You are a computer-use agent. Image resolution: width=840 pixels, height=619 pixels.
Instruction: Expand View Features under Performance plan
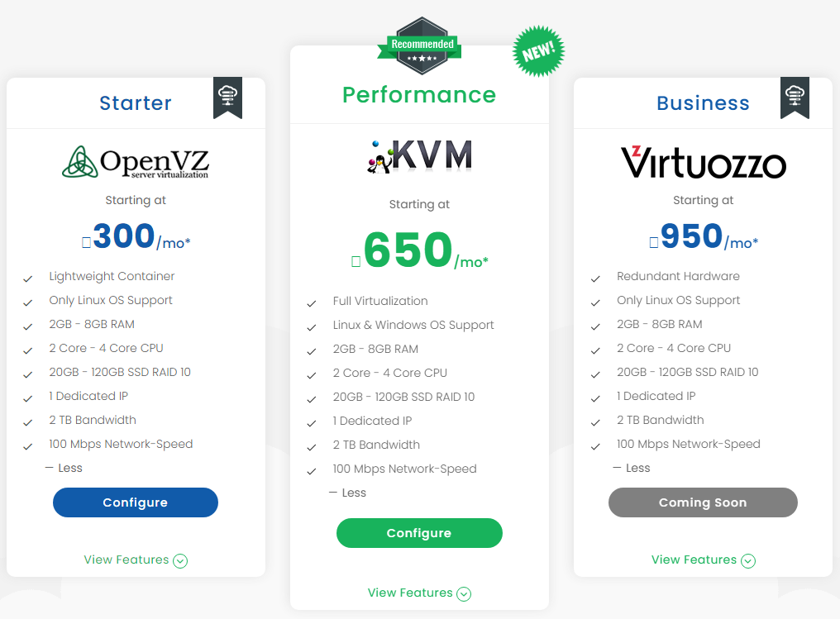click(419, 593)
